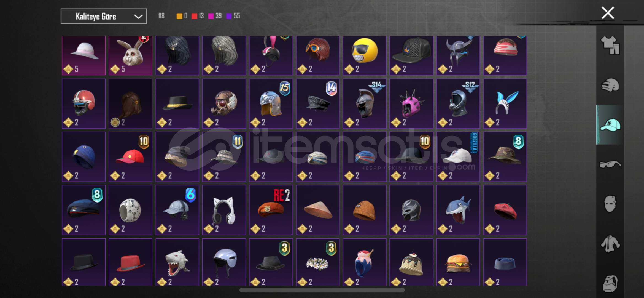This screenshot has width=644, height=298.
Task: Filter by the red quality swatch
Action: [194, 16]
